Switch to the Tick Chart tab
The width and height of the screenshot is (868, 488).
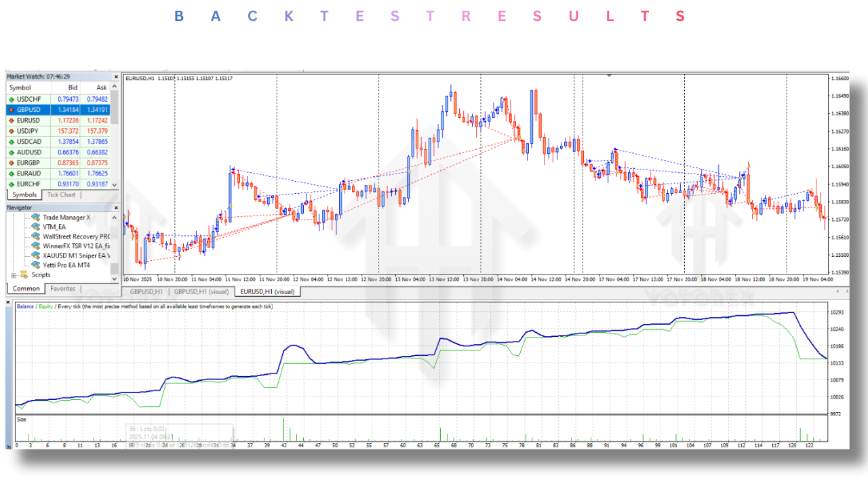coord(61,195)
